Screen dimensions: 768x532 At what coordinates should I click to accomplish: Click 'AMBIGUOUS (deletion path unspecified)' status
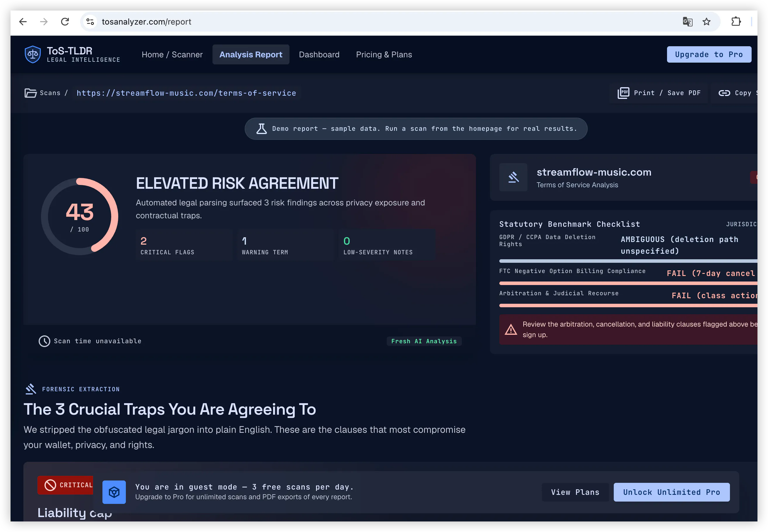(679, 245)
